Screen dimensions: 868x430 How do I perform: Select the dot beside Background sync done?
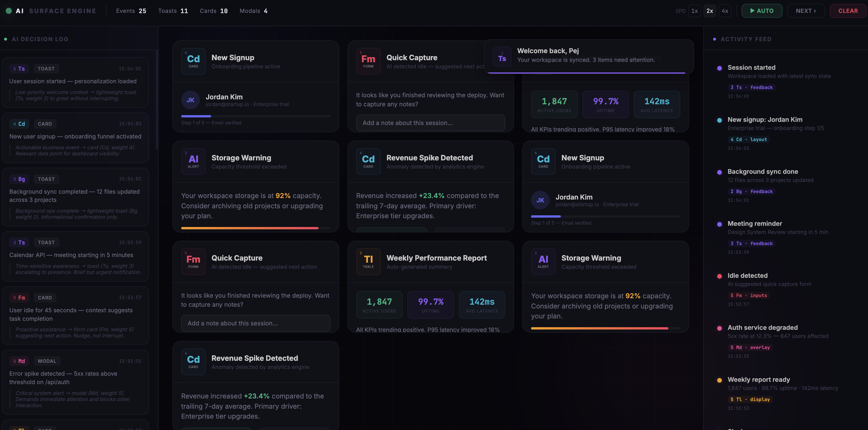[720, 172]
